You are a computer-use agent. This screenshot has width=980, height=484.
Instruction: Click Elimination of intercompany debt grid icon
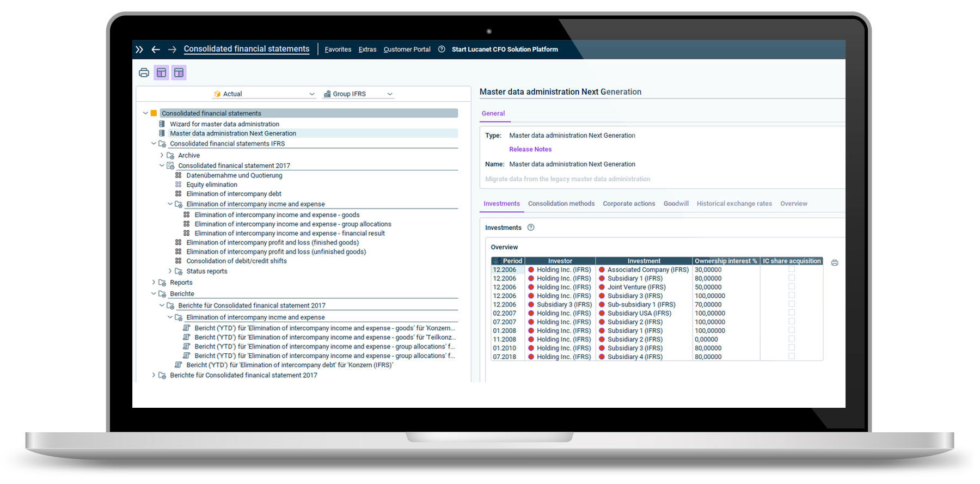pos(178,194)
